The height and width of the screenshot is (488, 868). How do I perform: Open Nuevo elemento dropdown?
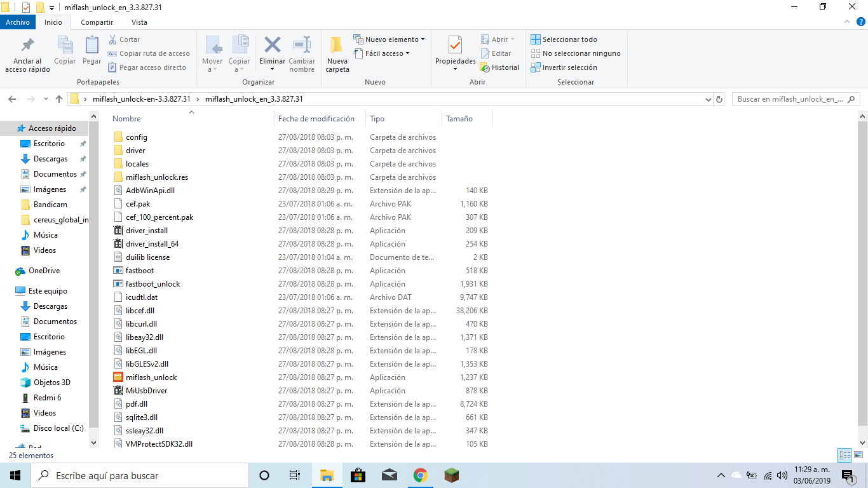(x=389, y=39)
